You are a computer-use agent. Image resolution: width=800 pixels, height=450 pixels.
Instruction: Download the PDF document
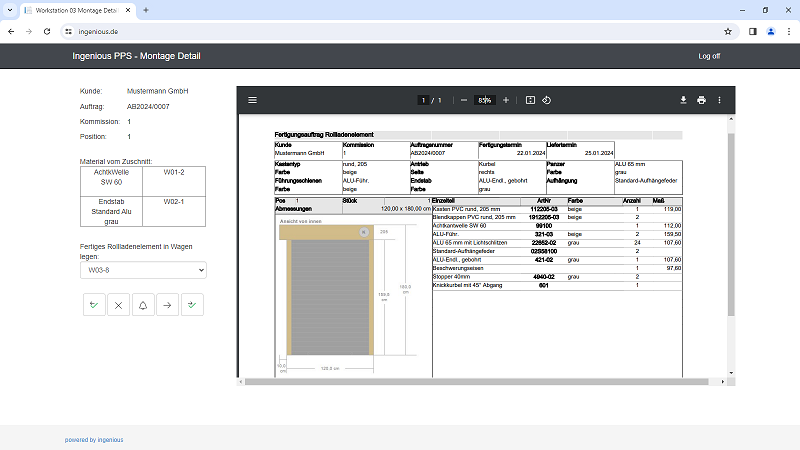click(x=683, y=100)
